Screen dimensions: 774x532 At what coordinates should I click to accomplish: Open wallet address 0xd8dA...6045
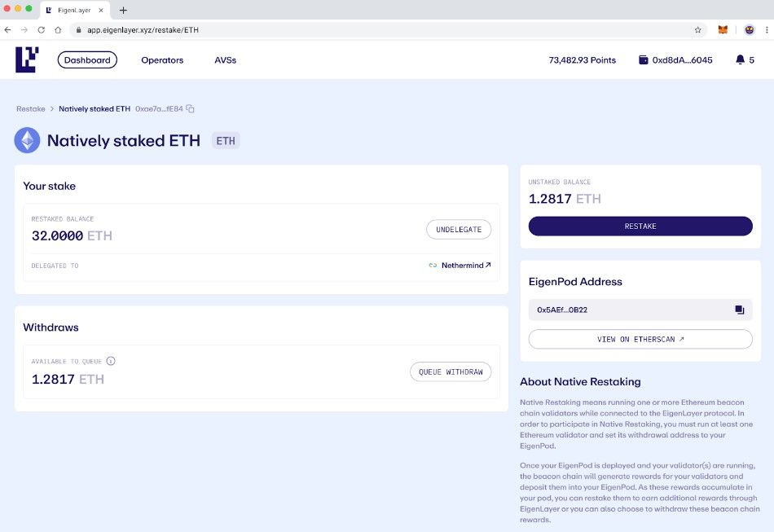pos(682,59)
